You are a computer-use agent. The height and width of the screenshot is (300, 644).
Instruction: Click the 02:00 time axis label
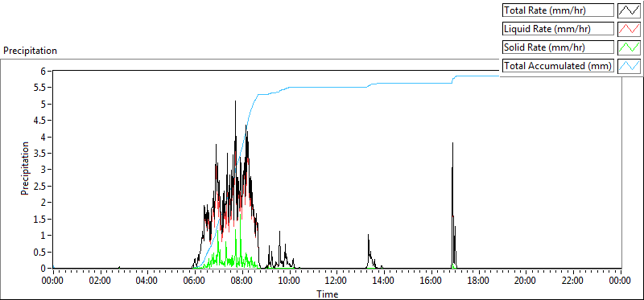(100, 281)
